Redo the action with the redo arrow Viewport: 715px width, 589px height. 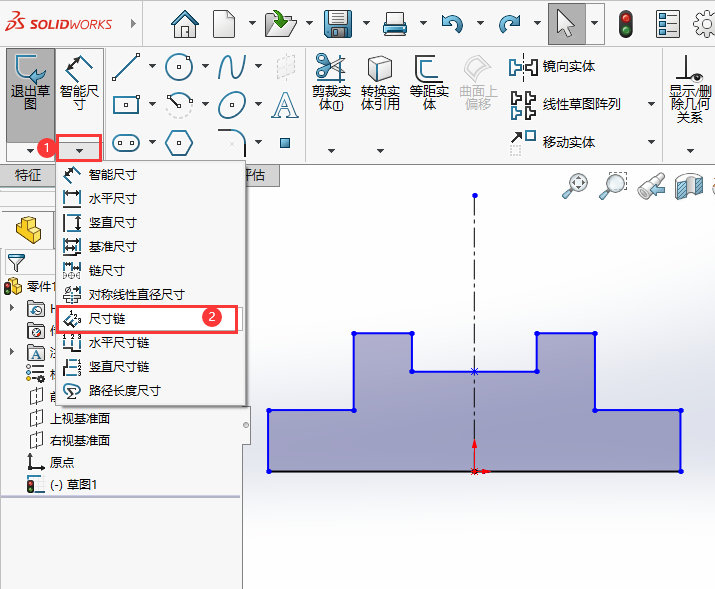point(509,23)
